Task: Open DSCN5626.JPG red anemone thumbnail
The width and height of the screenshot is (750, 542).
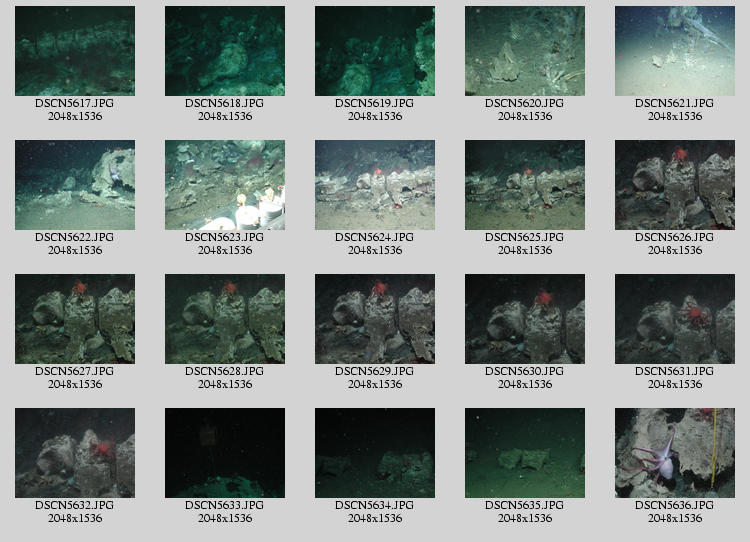Action: [x=675, y=185]
